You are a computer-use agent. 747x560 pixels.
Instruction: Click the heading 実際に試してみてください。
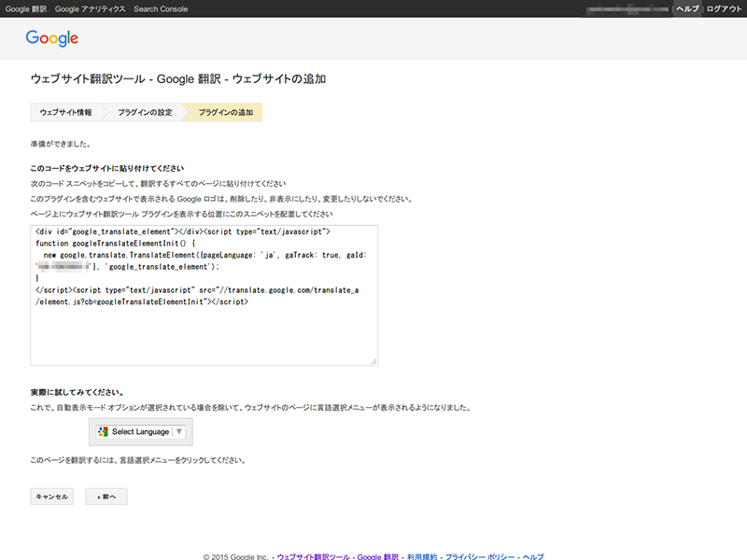[x=78, y=392]
